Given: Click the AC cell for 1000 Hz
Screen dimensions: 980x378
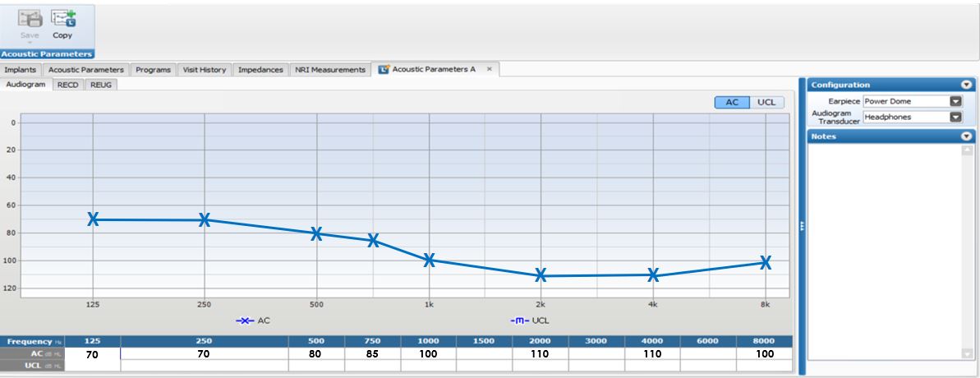Looking at the screenshot, I should (428, 353).
